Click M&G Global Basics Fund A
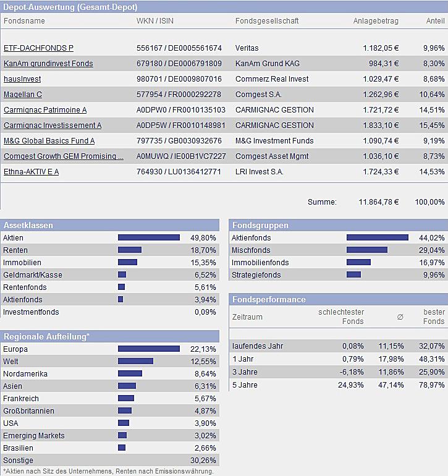Screen dimensions: 448x476 49,141
